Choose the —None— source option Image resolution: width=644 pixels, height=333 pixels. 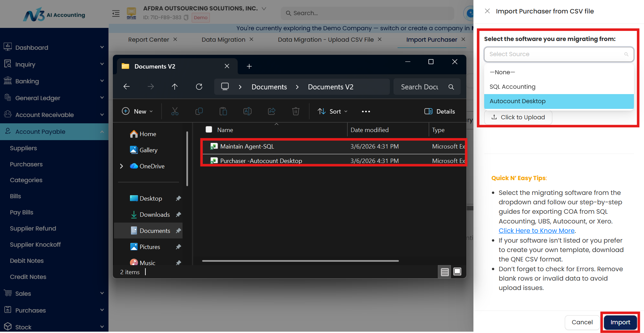coord(559,72)
